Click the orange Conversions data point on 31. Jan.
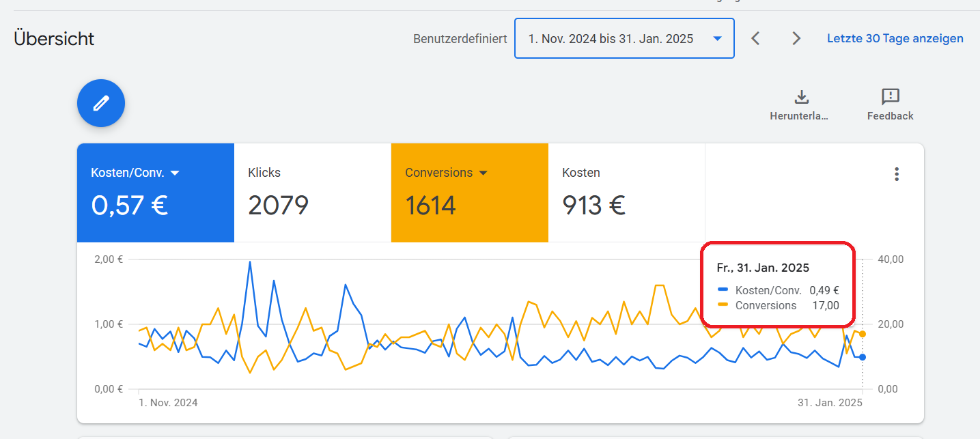Screen dimensions: 980x439 863,334
